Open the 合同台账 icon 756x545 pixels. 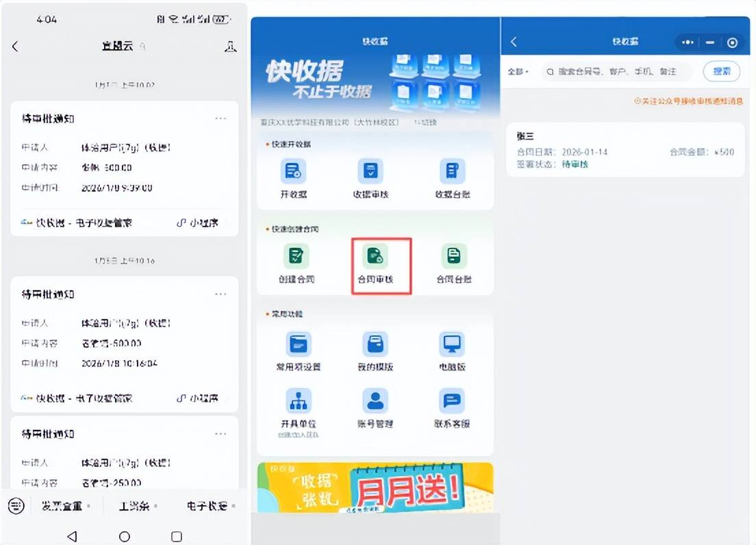pyautogui.click(x=453, y=257)
